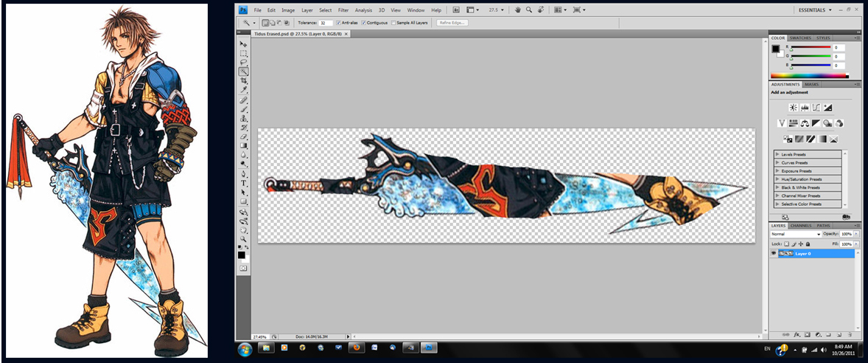Toggle lock position
The height and width of the screenshot is (363, 868).
[801, 244]
